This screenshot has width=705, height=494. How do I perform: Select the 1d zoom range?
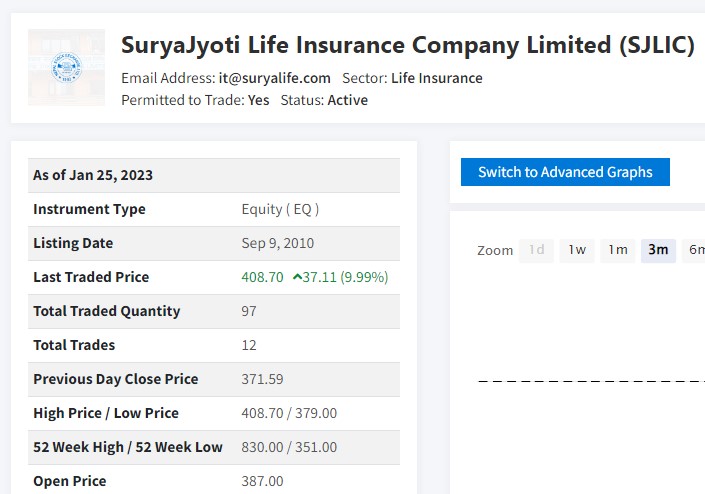pos(537,250)
